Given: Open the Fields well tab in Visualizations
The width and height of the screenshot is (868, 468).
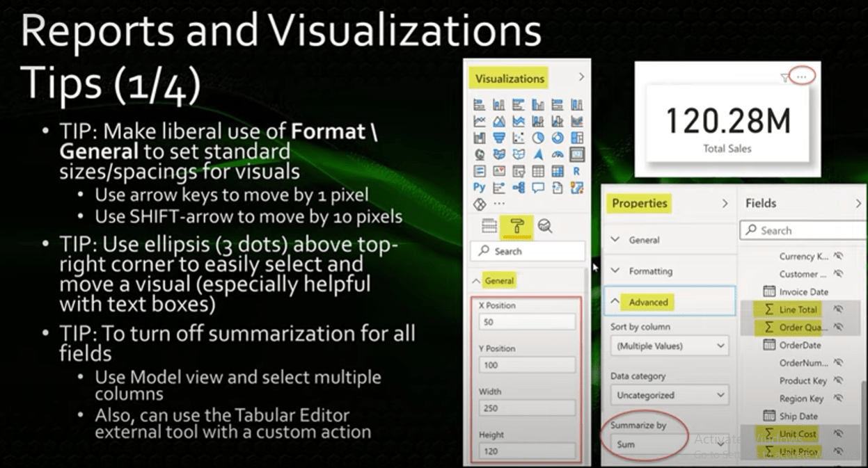Looking at the screenshot, I should pos(489,225).
